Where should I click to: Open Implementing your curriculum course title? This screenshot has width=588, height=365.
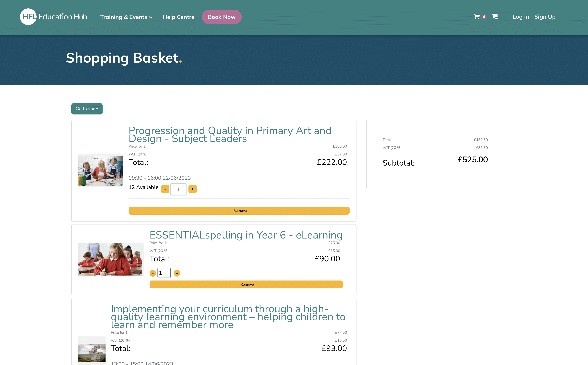[x=228, y=317]
